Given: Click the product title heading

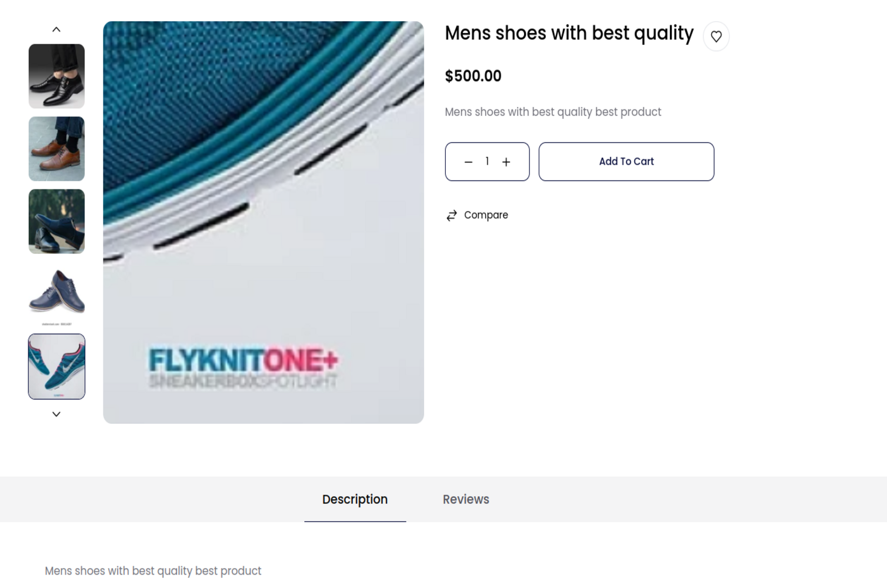Looking at the screenshot, I should point(569,34).
